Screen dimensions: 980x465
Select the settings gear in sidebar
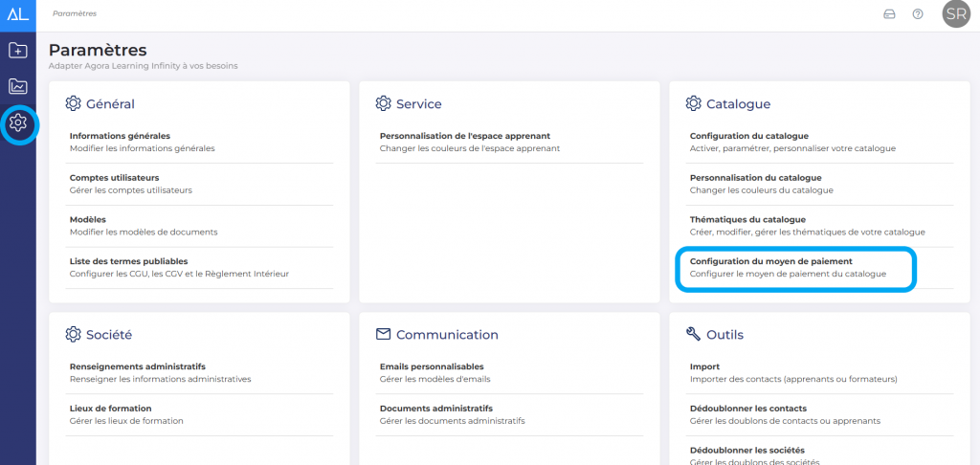(18, 123)
